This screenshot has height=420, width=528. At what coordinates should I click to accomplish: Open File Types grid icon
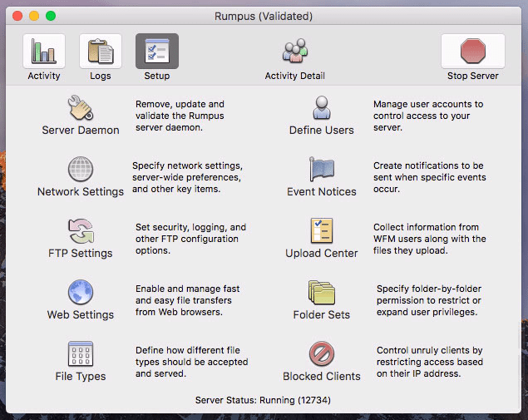coord(81,353)
